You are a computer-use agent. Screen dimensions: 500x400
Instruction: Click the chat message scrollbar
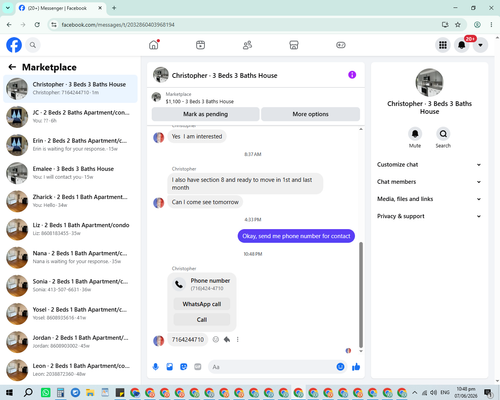point(361,295)
